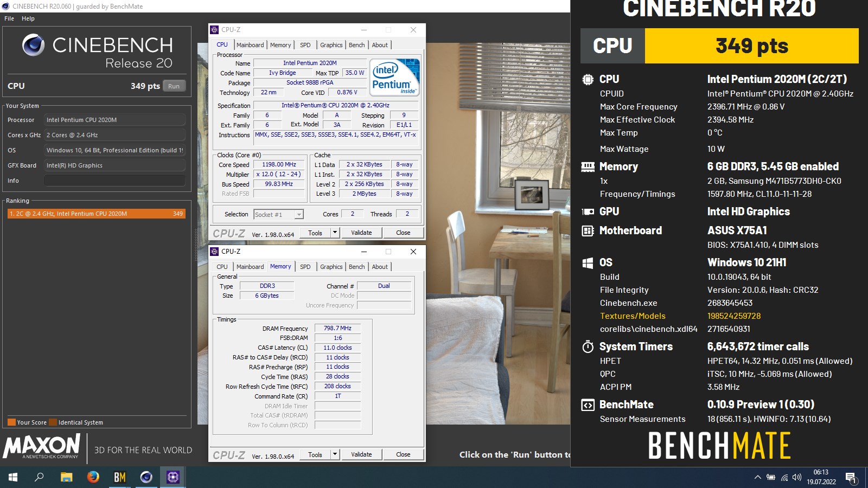This screenshot has height=488, width=868.
Task: Click BenchMate CPU chip icon
Action: coord(588,79)
